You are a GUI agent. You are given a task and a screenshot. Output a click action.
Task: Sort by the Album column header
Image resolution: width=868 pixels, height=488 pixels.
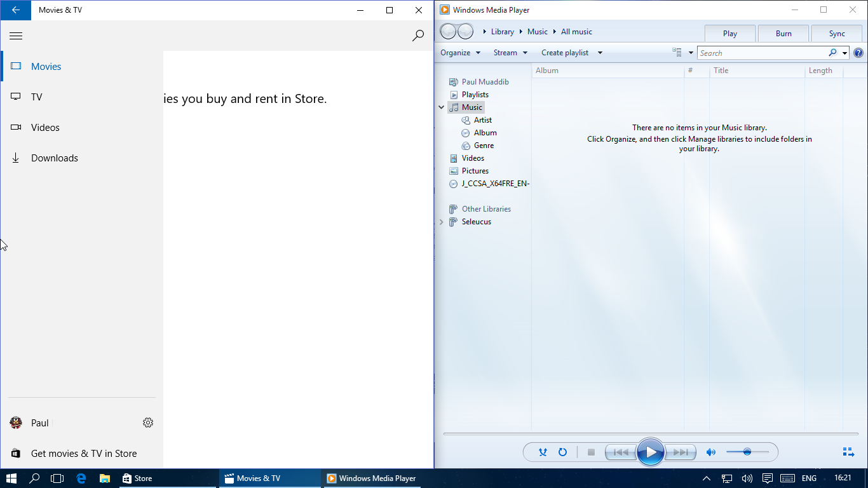pyautogui.click(x=608, y=71)
